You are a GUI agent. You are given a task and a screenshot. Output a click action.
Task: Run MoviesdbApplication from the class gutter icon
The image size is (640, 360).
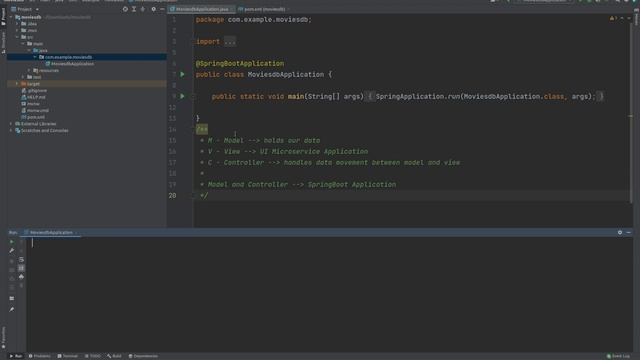coord(182,74)
